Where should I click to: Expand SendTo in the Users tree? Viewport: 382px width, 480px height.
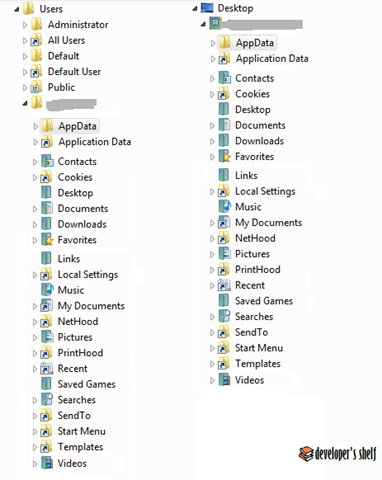35,416
